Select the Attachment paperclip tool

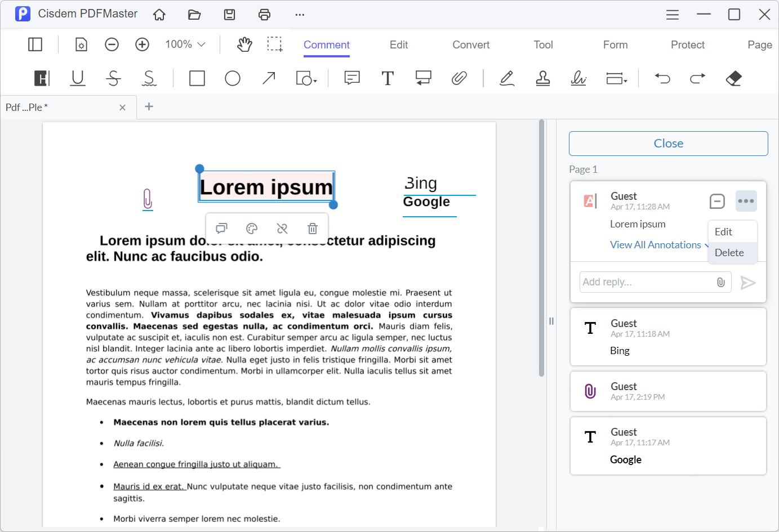click(459, 78)
